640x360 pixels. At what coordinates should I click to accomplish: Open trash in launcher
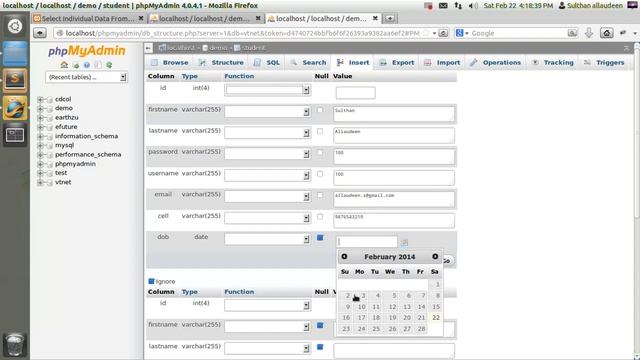(x=15, y=345)
